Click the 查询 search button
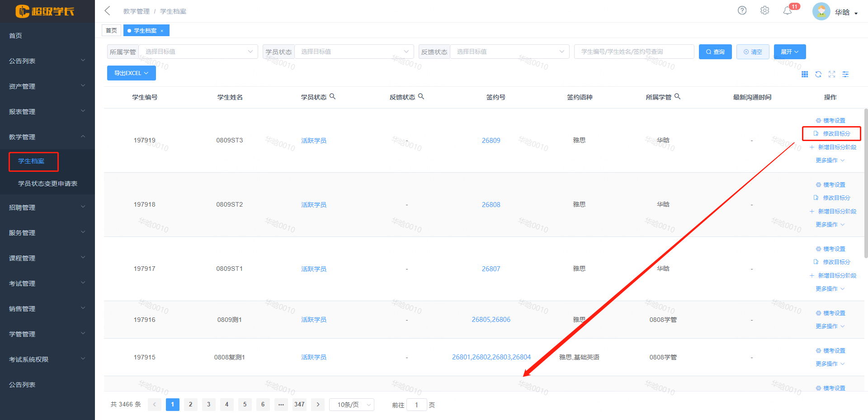Image resolution: width=868 pixels, height=420 pixels. point(715,52)
